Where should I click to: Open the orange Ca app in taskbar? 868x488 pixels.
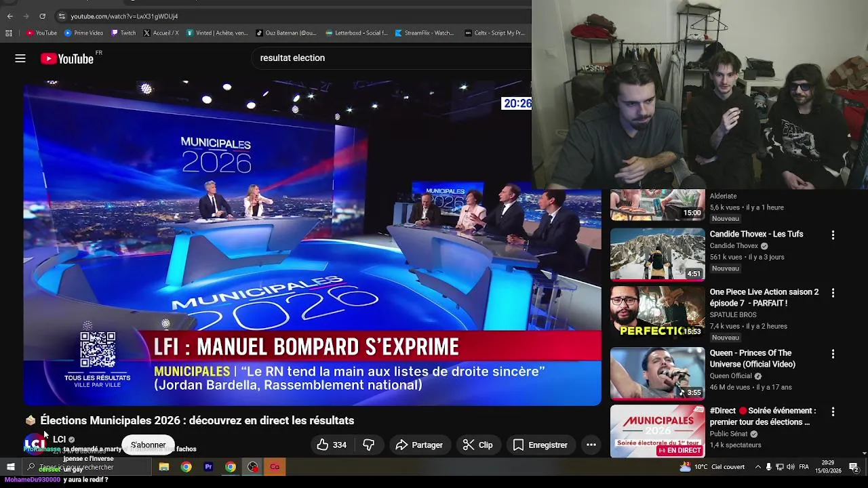pos(275,467)
